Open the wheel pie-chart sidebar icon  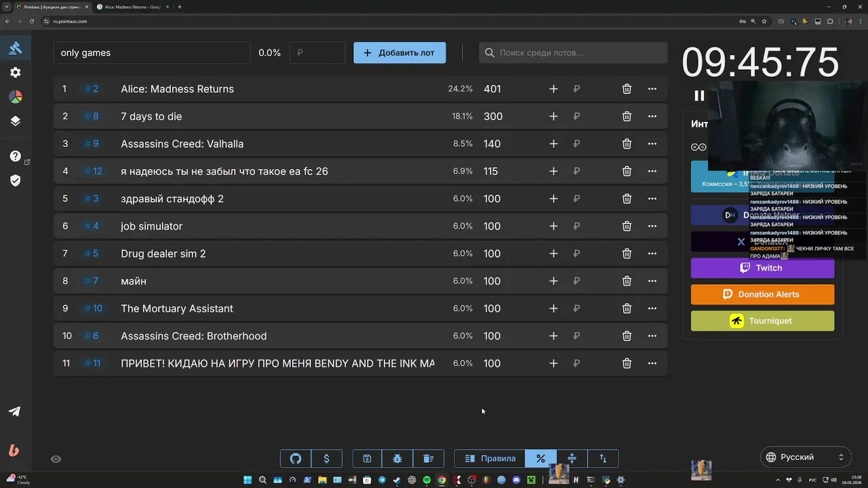point(15,97)
